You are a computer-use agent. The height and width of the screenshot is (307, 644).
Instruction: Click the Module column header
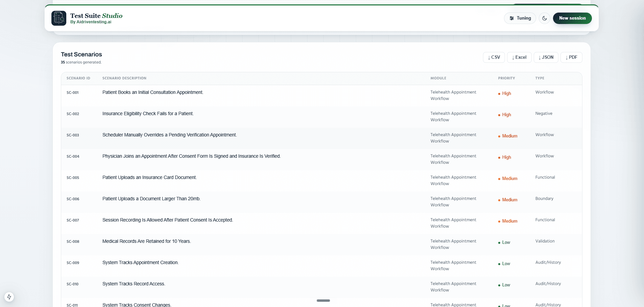tap(438, 78)
